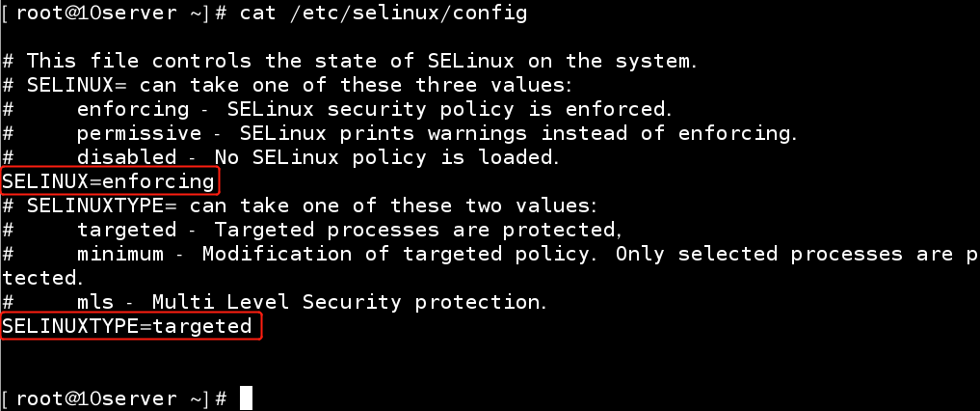This screenshot has width=980, height=411.
Task: Click the 'SELINUX= can take one of' comment
Action: pos(287,85)
